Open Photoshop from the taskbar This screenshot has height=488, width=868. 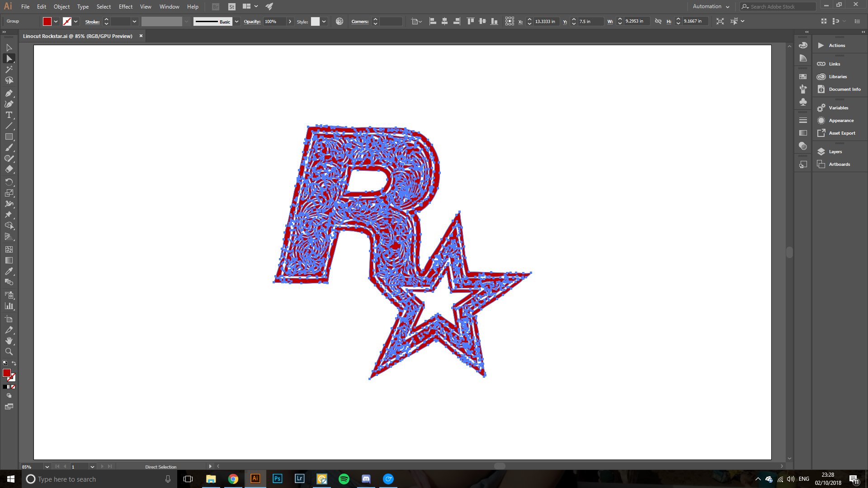click(x=277, y=479)
